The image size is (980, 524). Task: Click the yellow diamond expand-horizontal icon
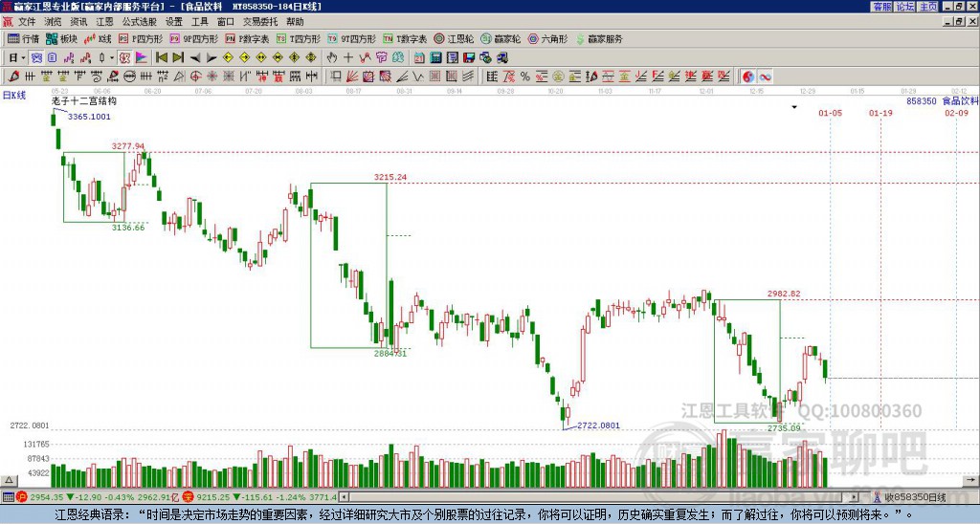click(x=261, y=58)
